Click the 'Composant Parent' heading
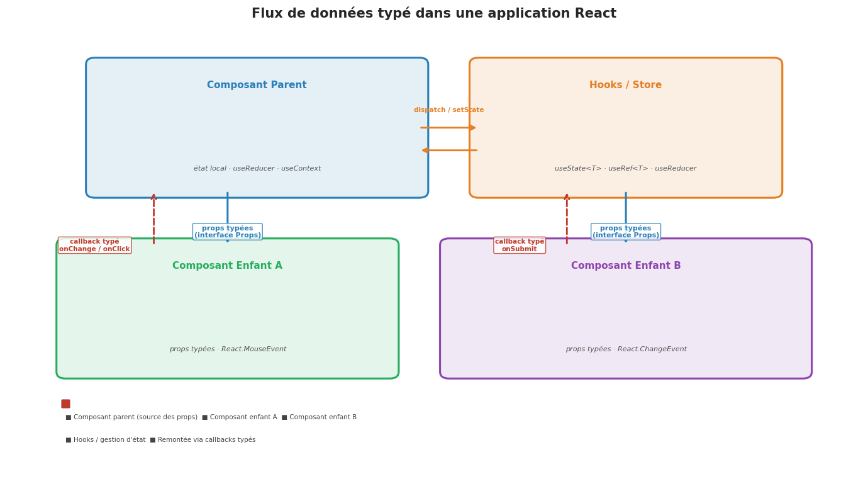868x491 pixels. pos(257,85)
